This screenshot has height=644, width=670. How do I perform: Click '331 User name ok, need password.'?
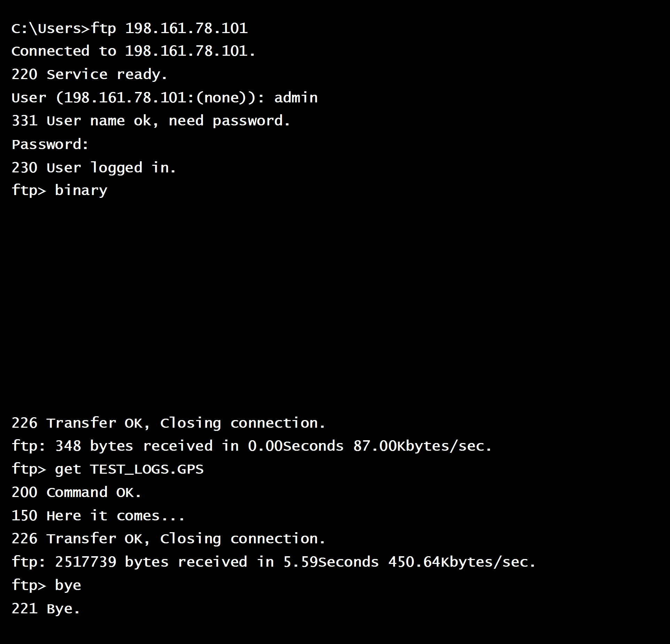pos(151,121)
